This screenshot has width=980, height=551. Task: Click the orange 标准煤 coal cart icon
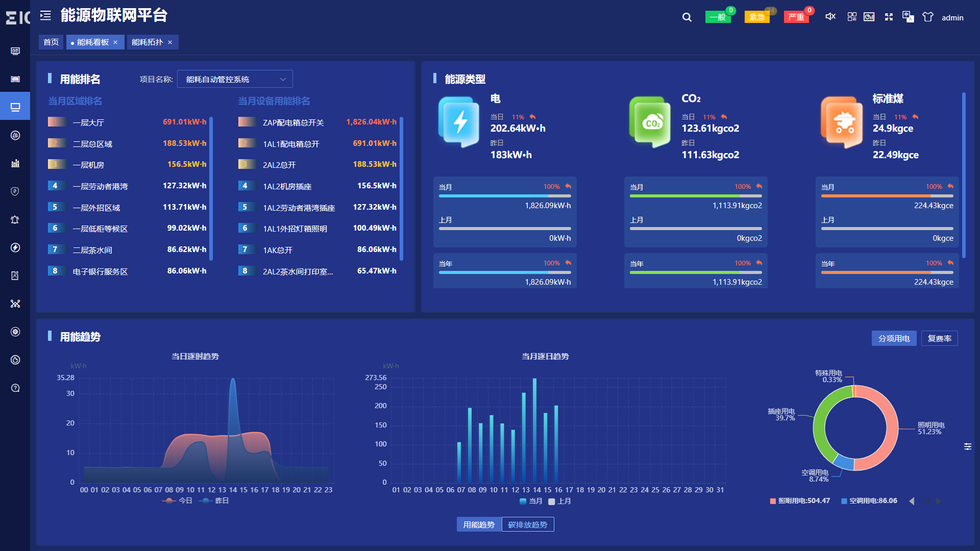[842, 122]
